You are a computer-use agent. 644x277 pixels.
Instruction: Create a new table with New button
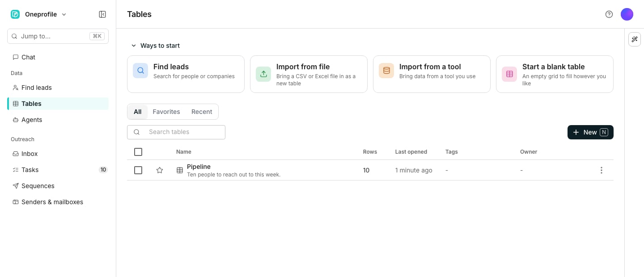coord(590,132)
